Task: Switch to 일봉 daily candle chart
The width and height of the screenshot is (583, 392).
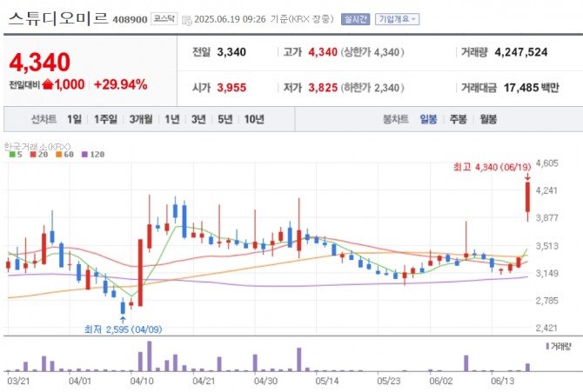Action: [x=428, y=119]
